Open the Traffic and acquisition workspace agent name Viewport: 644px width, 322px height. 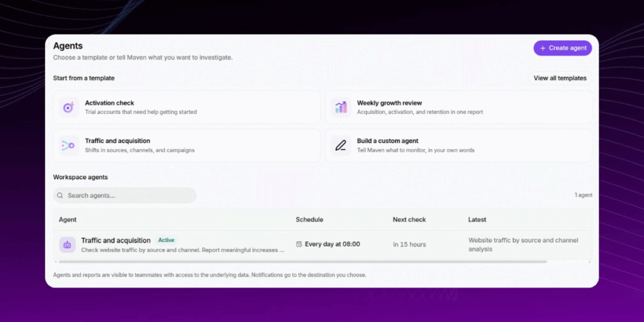click(116, 240)
